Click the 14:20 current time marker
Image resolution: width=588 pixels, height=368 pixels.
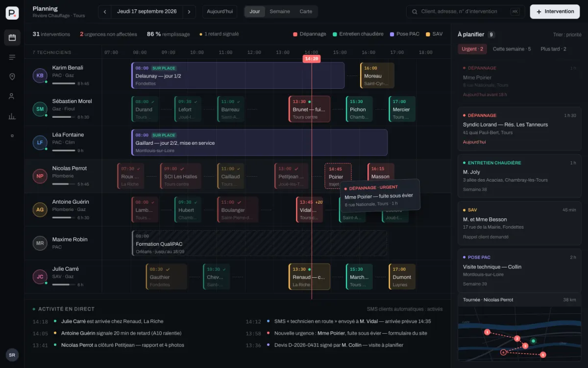[312, 59]
